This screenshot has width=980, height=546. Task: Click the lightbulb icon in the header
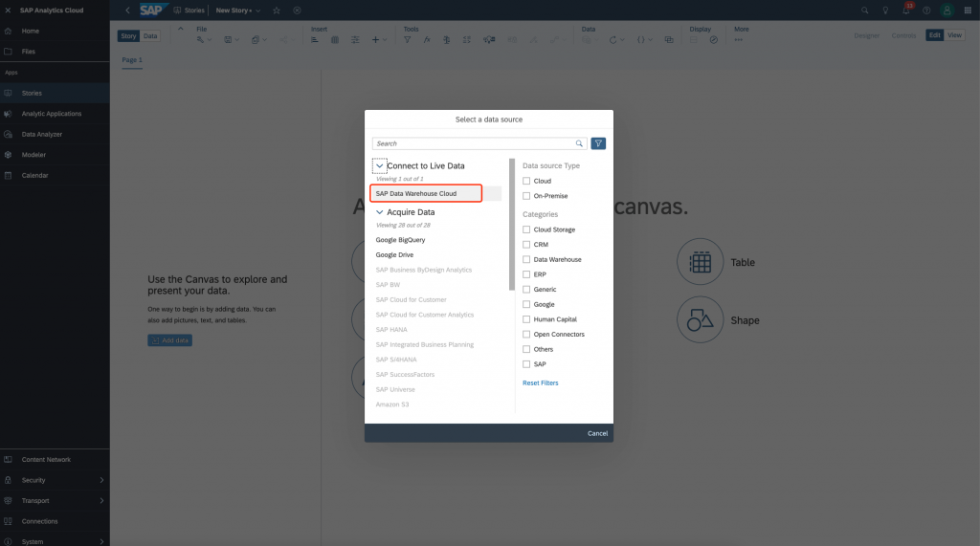tap(885, 10)
